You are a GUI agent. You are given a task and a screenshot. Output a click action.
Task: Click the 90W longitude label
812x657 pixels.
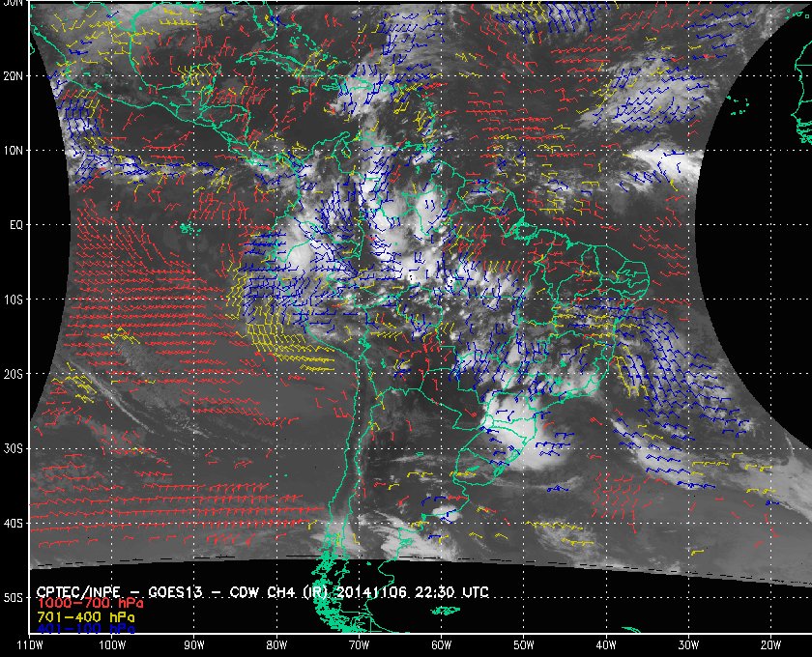194,645
